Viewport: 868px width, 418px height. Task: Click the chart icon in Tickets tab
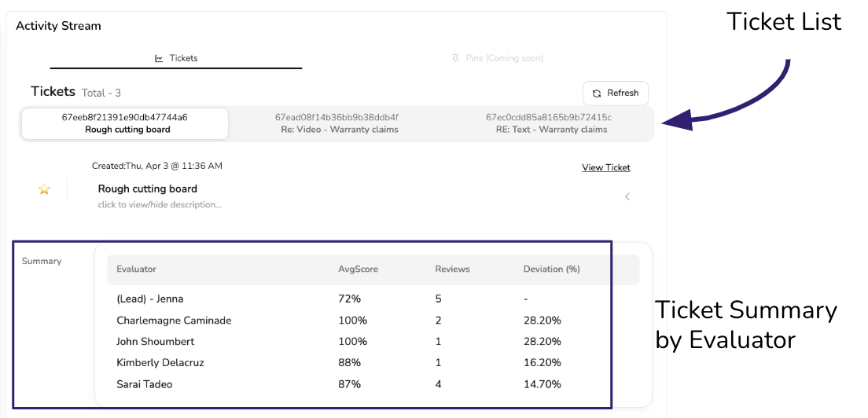159,58
